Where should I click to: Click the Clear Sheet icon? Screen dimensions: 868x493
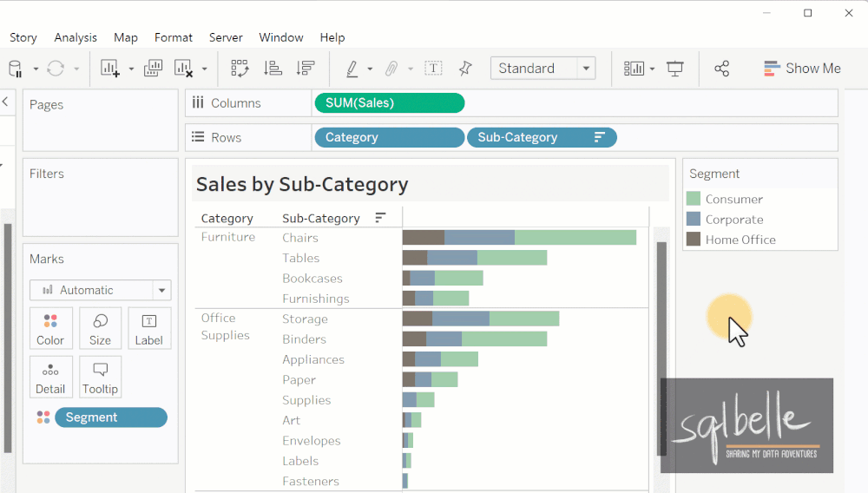[183, 69]
